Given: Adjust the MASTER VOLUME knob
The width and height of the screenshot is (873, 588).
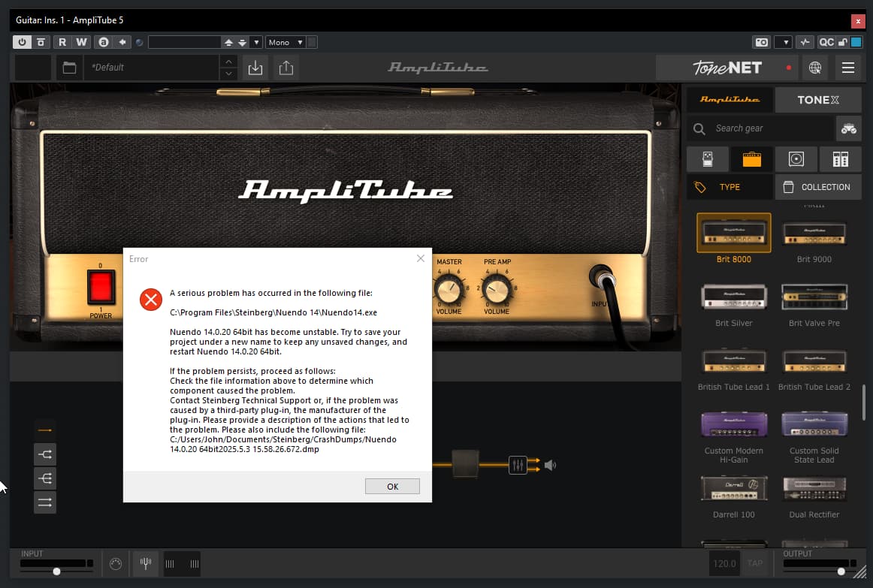Looking at the screenshot, I should click(x=449, y=290).
